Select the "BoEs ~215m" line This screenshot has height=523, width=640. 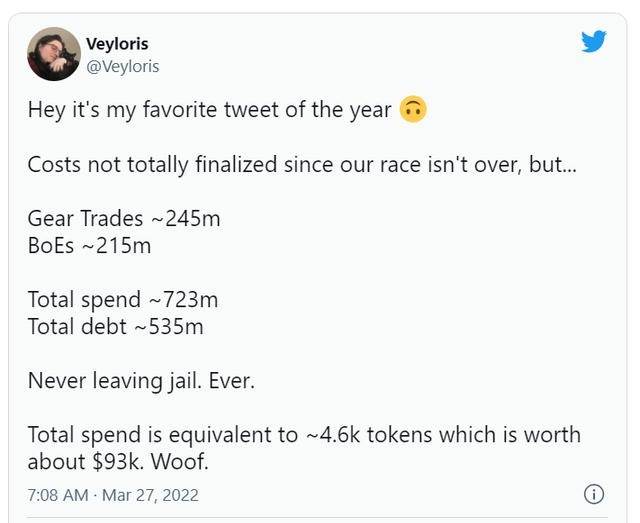(89, 245)
